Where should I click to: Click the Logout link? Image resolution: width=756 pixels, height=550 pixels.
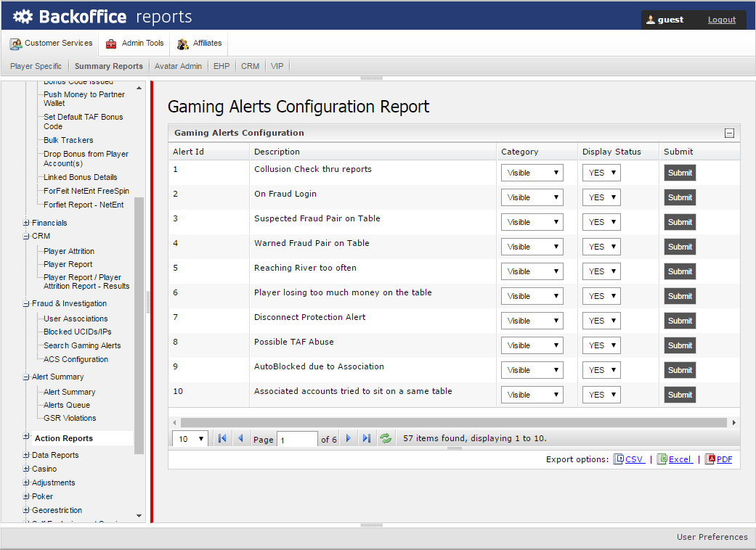pyautogui.click(x=721, y=20)
